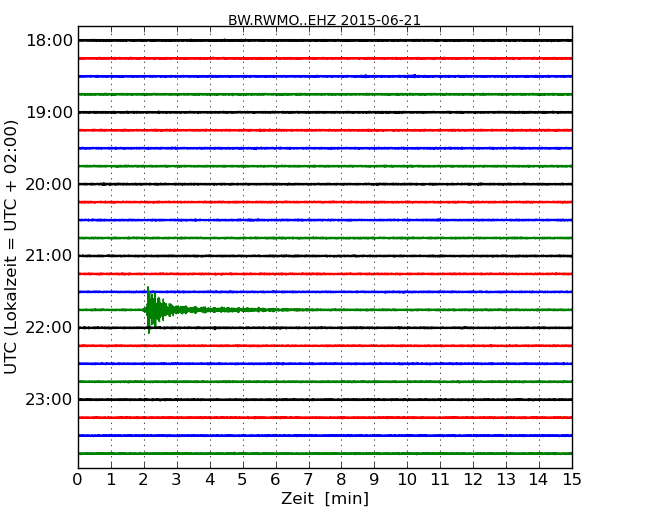Click the UTC Lokalzeit y-axis label
650x520 pixels.
(x=11, y=247)
